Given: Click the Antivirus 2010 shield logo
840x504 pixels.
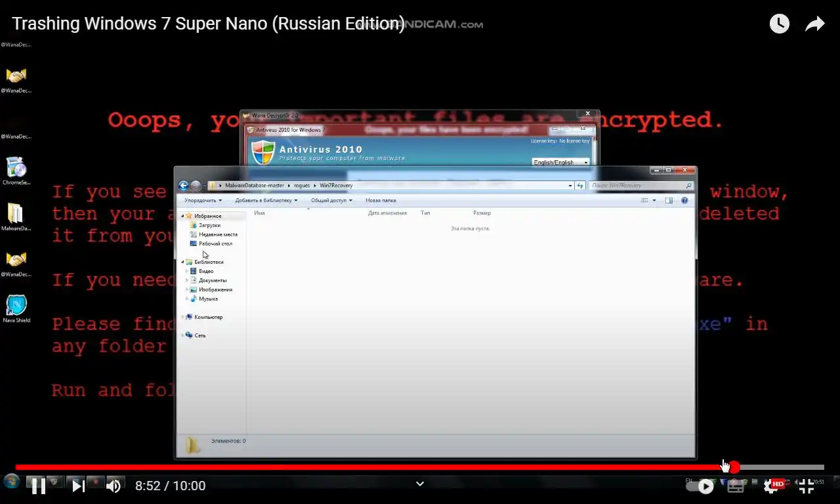Looking at the screenshot, I should 263,154.
